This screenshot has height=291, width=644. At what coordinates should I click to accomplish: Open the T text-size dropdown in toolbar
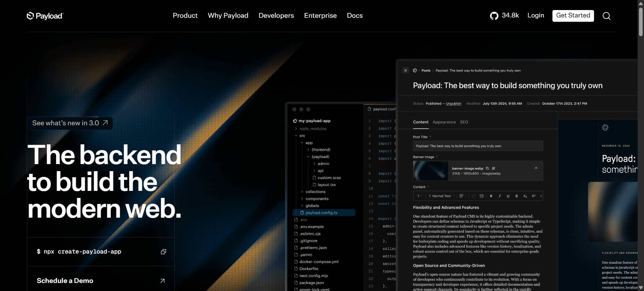point(420,196)
